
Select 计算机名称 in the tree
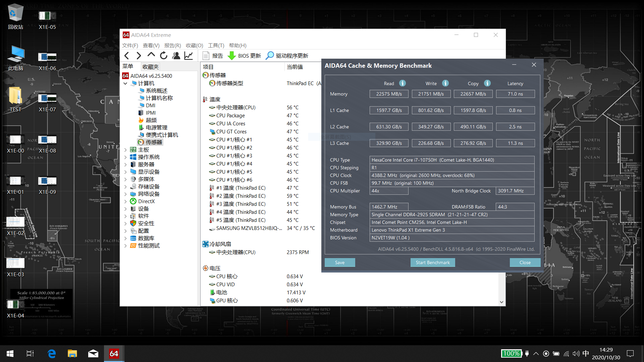159,98
